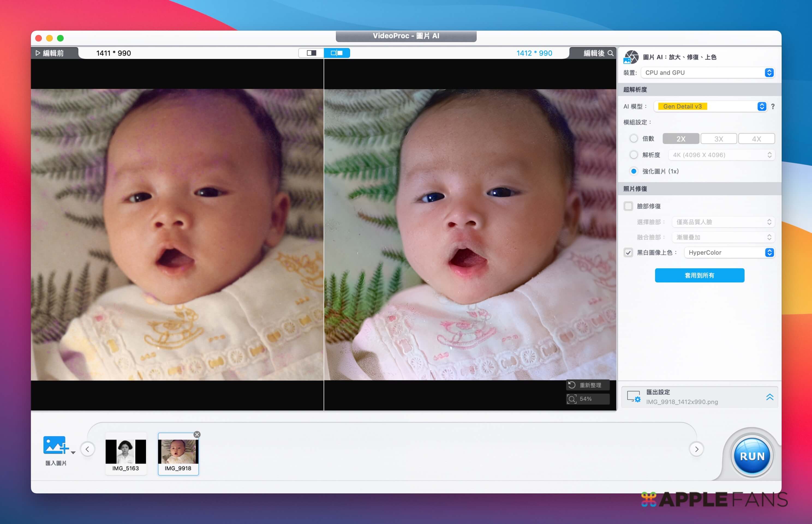Viewport: 812px width, 524px height.
Task: Click the 匯入圖片 import image icon
Action: click(x=56, y=445)
